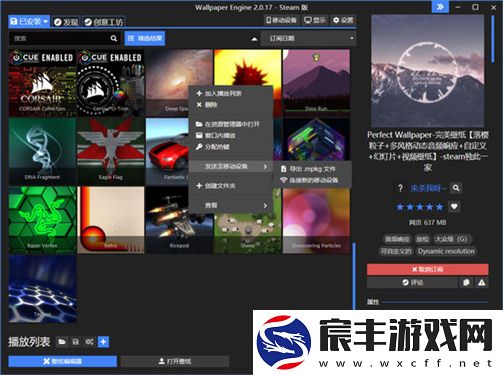
Task: Click the wrench icon beside 分配热键
Action: pyautogui.click(x=199, y=146)
